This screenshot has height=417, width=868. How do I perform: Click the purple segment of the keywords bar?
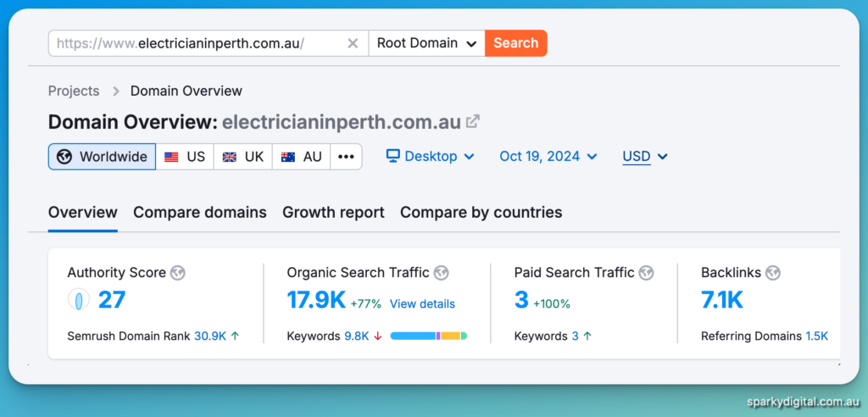pos(438,336)
